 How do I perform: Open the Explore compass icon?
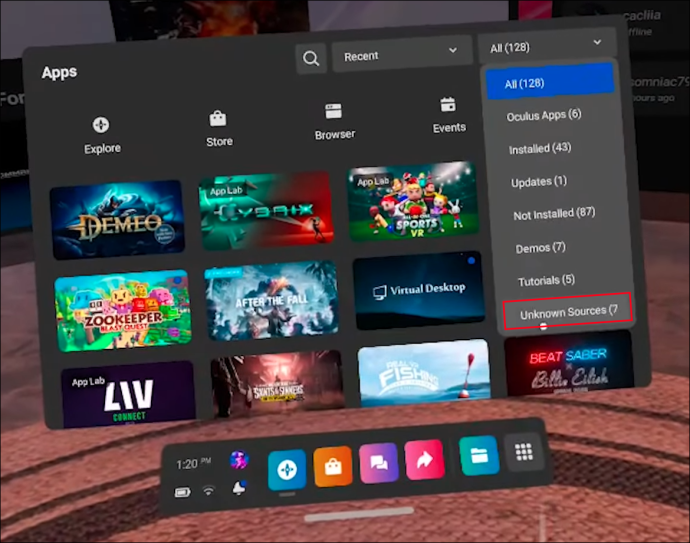[101, 125]
